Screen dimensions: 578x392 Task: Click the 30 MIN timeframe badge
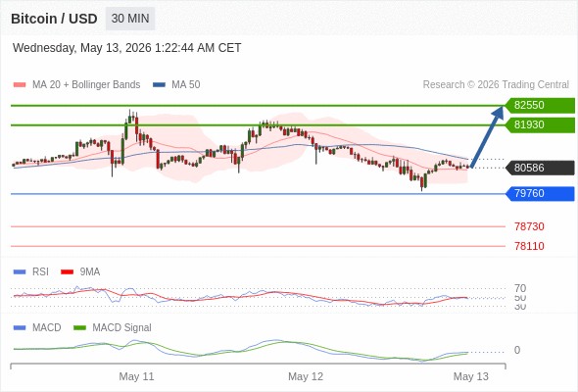click(x=130, y=19)
